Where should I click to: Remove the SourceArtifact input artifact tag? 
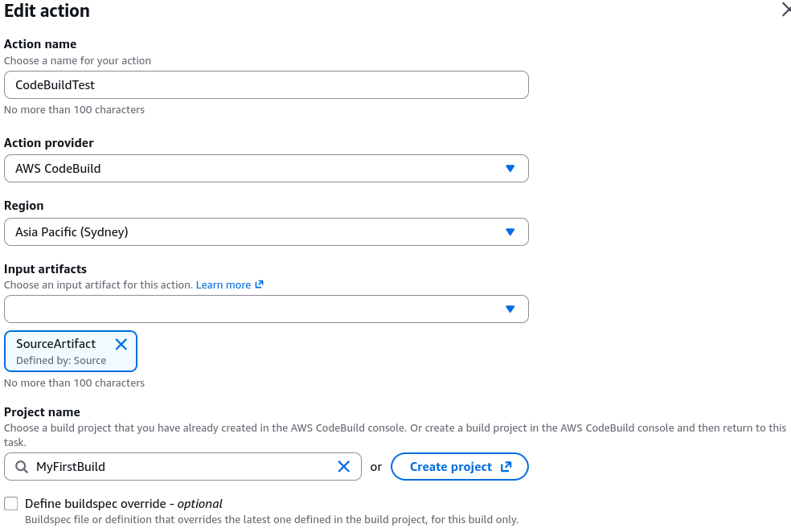(x=121, y=345)
